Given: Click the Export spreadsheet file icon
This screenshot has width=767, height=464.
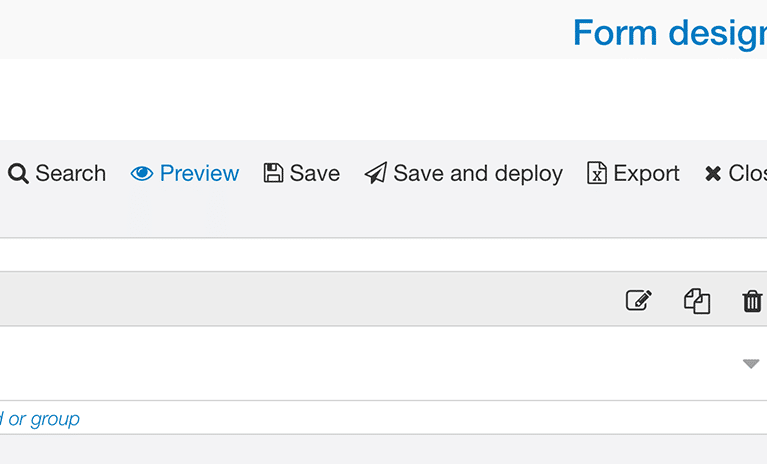Looking at the screenshot, I should [597, 173].
